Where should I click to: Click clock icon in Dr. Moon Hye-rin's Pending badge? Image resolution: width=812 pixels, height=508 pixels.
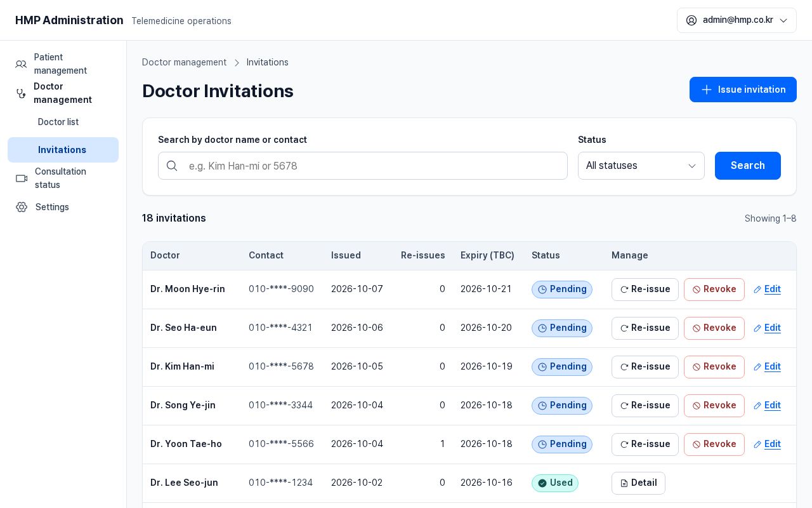tap(542, 290)
